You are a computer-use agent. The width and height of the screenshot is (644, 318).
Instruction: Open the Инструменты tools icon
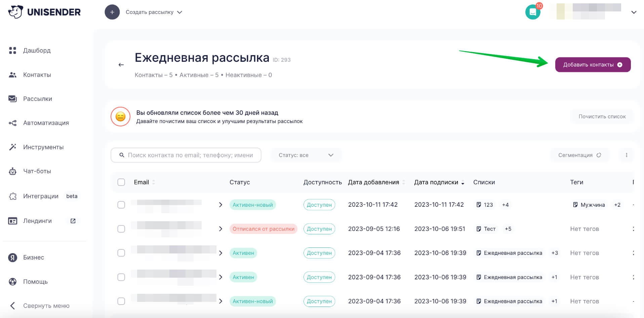tap(12, 147)
